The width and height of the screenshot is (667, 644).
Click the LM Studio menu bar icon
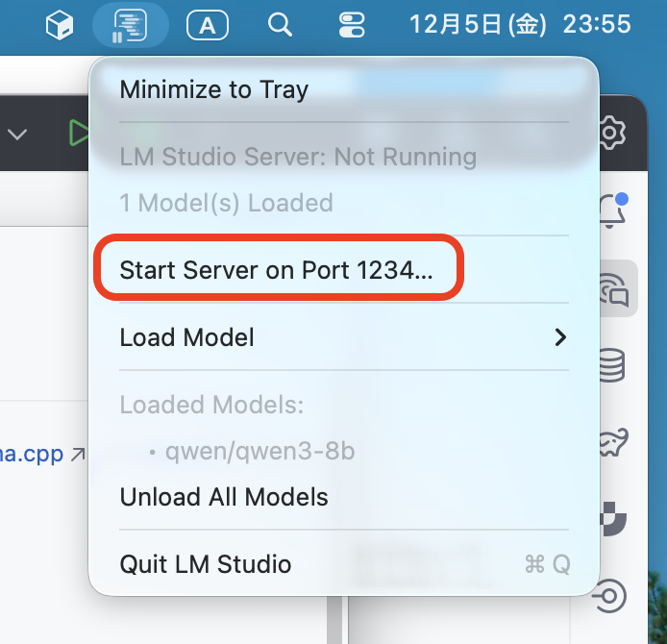click(x=130, y=25)
